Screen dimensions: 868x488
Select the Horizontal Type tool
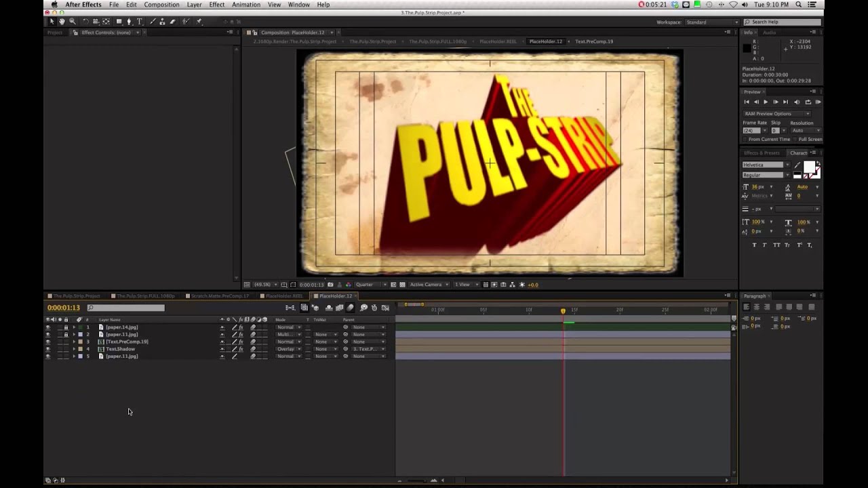click(x=140, y=22)
